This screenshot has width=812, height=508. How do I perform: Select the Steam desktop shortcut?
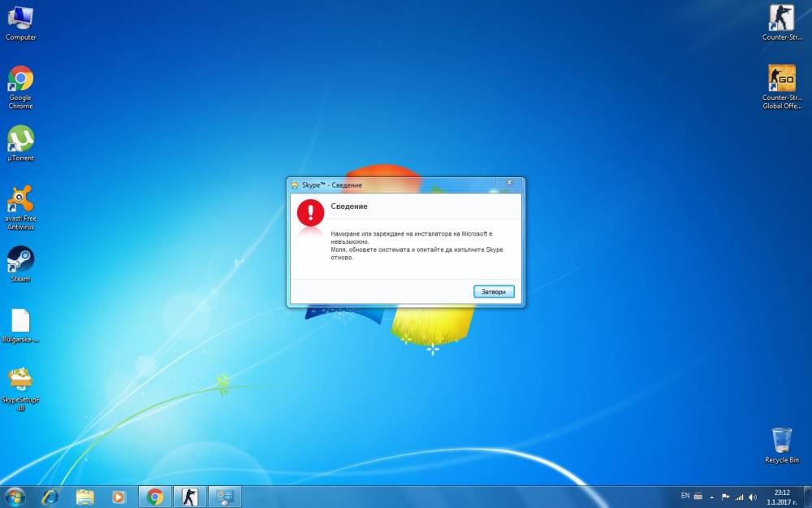(x=21, y=264)
